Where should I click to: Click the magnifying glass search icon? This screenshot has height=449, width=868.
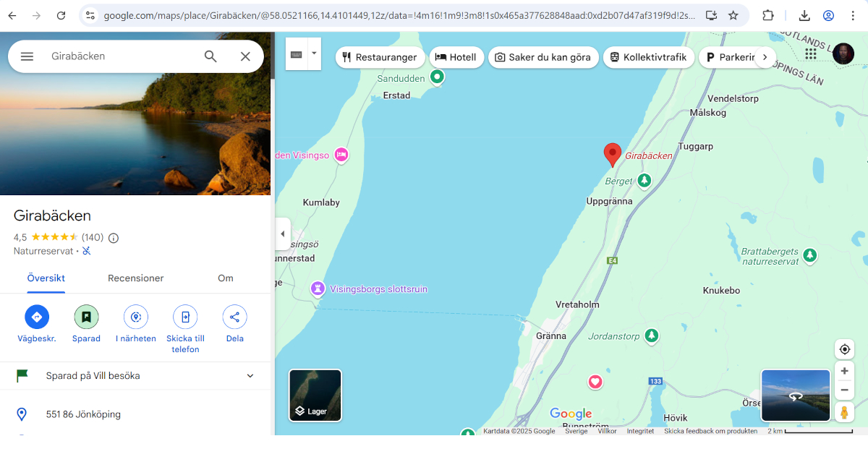pos(210,56)
